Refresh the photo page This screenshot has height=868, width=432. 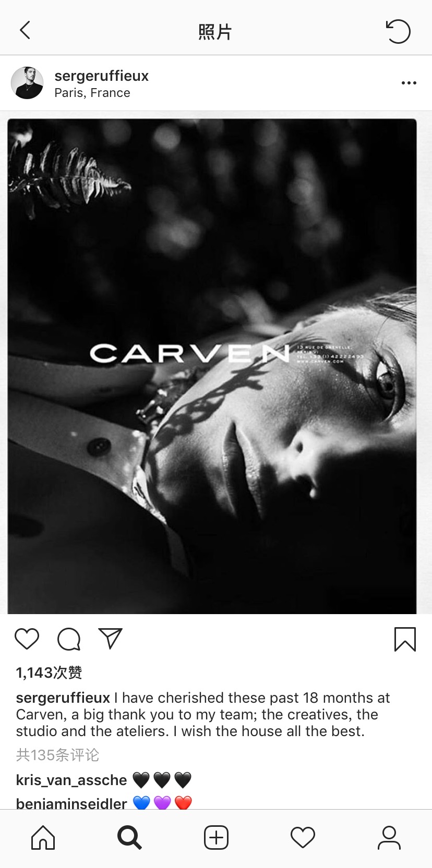pos(398,31)
